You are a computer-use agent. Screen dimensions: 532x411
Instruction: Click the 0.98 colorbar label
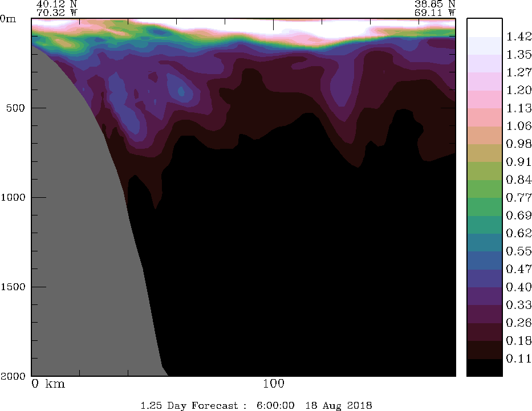pyautogui.click(x=519, y=144)
